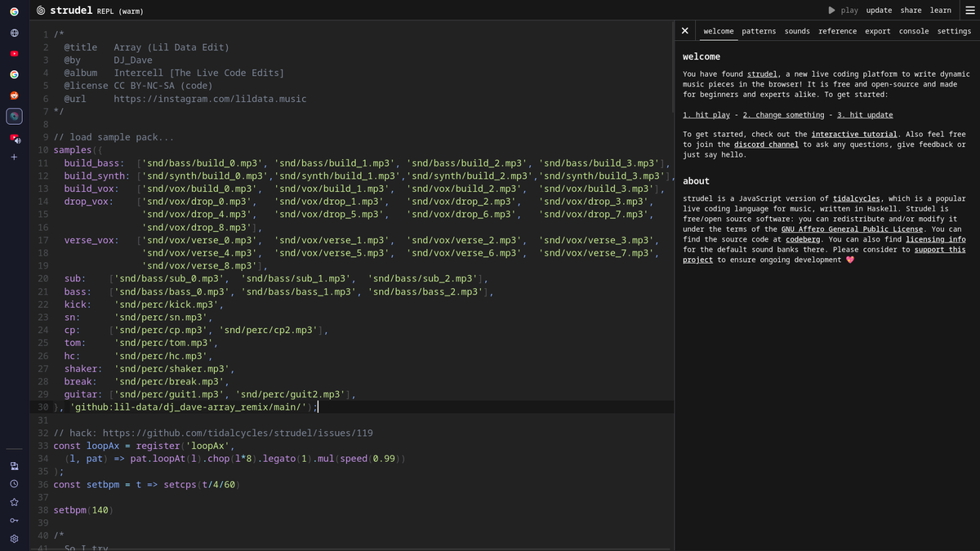Viewport: 980px width, 551px height.
Task: Click the instagram URL on line 6
Action: pyautogui.click(x=210, y=99)
